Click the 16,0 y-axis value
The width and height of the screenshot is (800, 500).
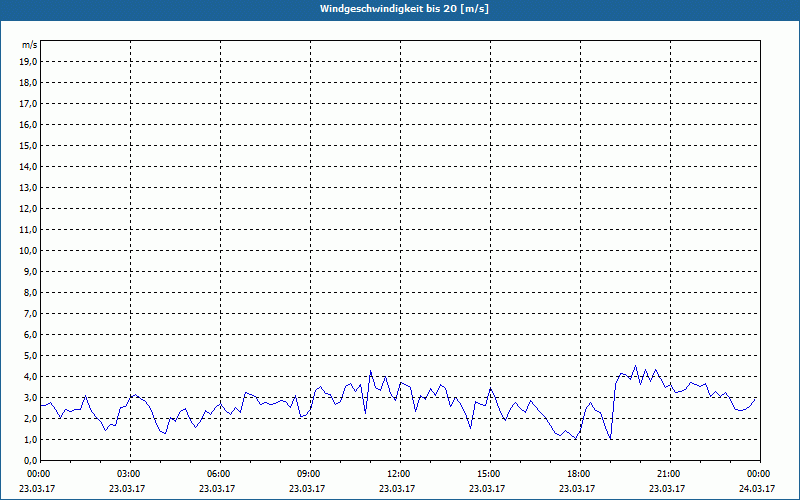coord(28,124)
